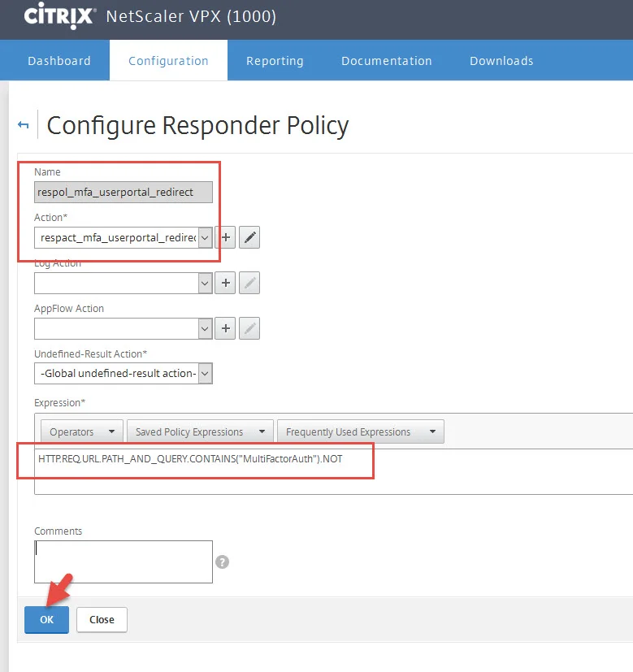Click the Close button
The height and width of the screenshot is (672, 633).
point(102,619)
